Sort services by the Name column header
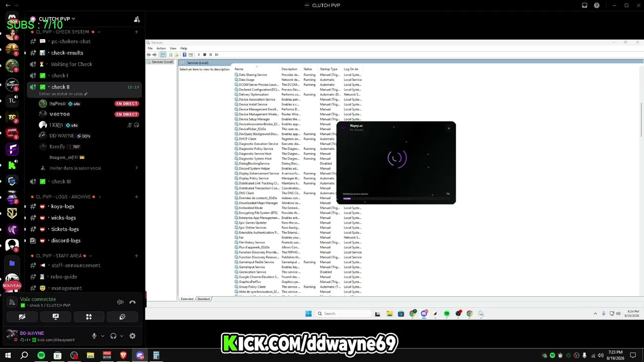Viewport: 644px width, 362px height. click(257, 69)
